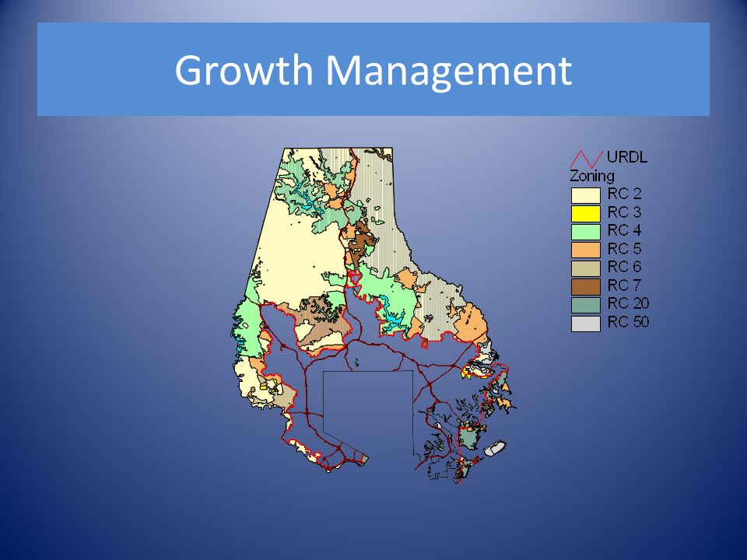This screenshot has width=747, height=560.
Task: Select the RC 7 legend label
Action: [x=624, y=285]
